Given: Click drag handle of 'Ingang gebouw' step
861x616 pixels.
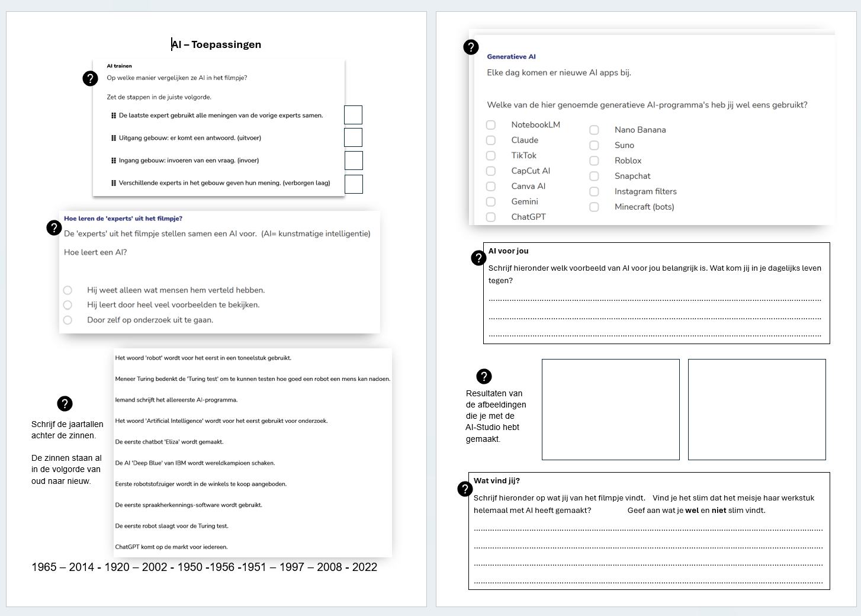Looking at the screenshot, I should click(x=114, y=161).
